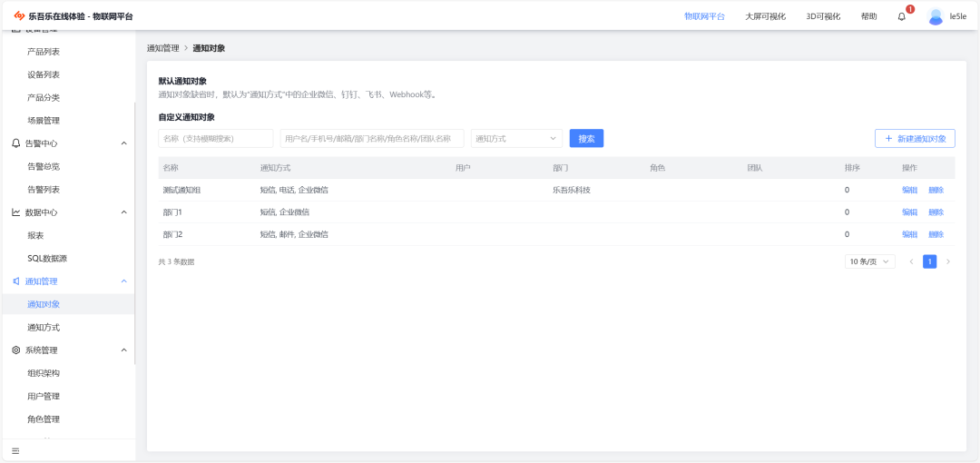Click the 通知方式 column header
The width and height of the screenshot is (980, 463).
point(275,168)
